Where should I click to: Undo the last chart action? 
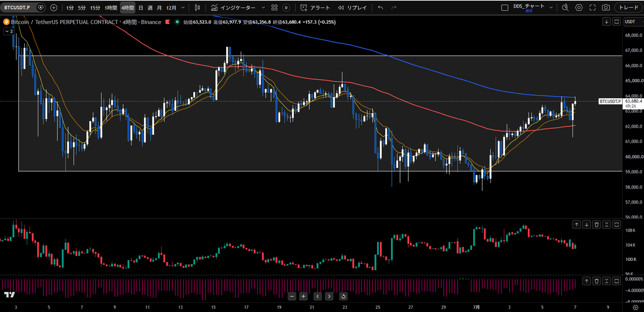[x=380, y=8]
